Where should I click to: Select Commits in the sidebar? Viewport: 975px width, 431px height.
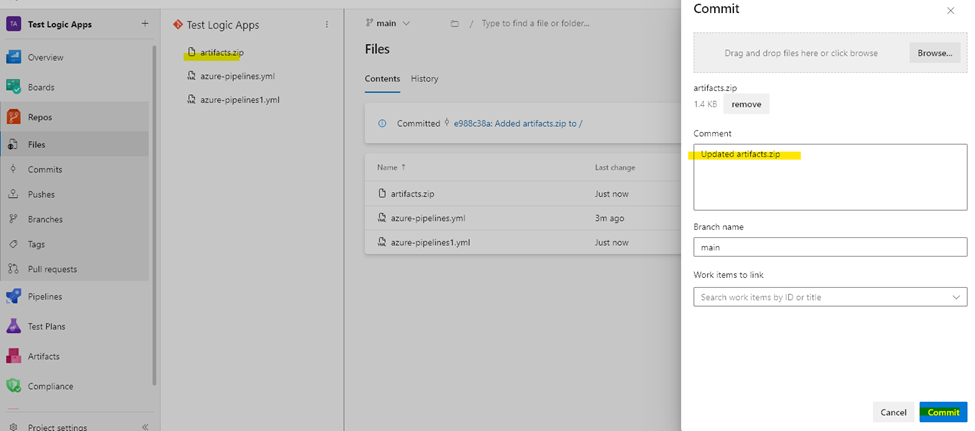coord(45,169)
